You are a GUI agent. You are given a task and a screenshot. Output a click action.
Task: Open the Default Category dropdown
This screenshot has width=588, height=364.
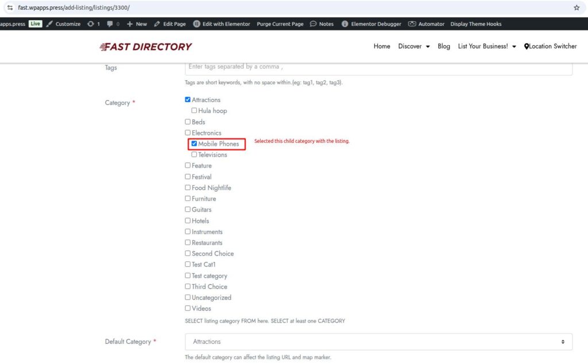(378, 342)
